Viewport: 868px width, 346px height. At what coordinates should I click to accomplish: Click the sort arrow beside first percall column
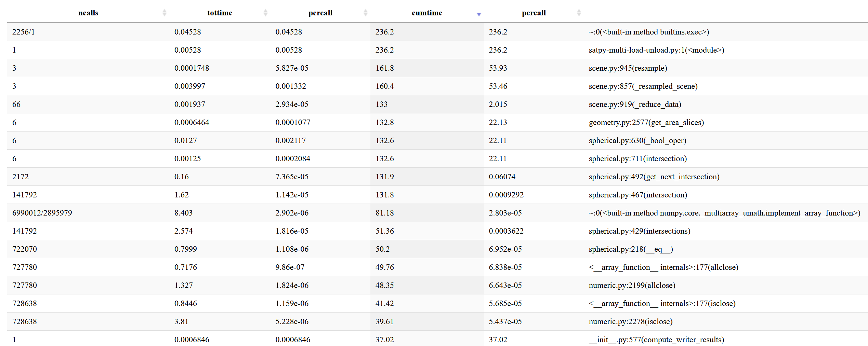[366, 12]
